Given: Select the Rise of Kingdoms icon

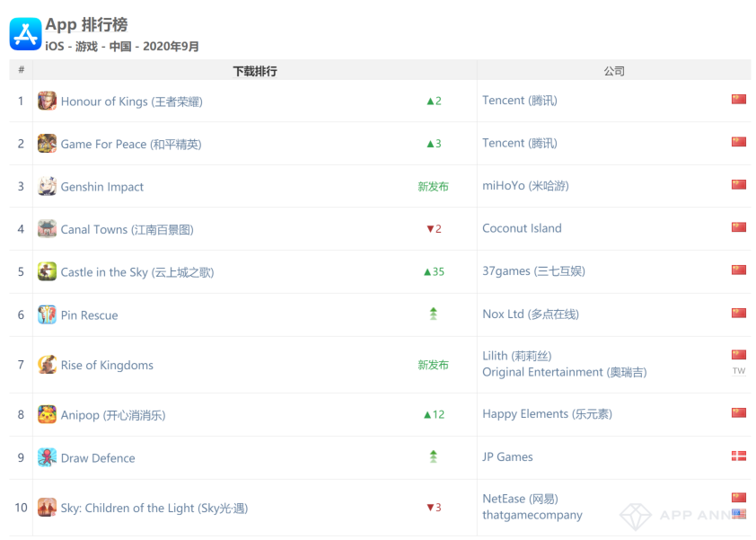Looking at the screenshot, I should pyautogui.click(x=47, y=365).
